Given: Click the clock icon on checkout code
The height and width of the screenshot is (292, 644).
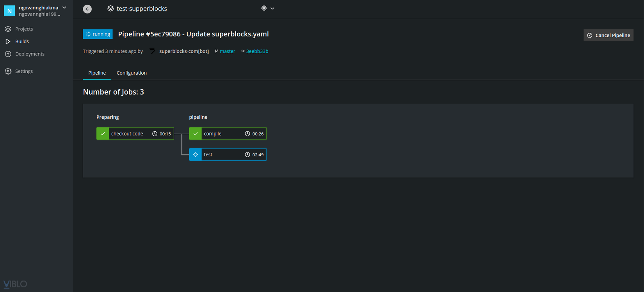Looking at the screenshot, I should click(155, 134).
